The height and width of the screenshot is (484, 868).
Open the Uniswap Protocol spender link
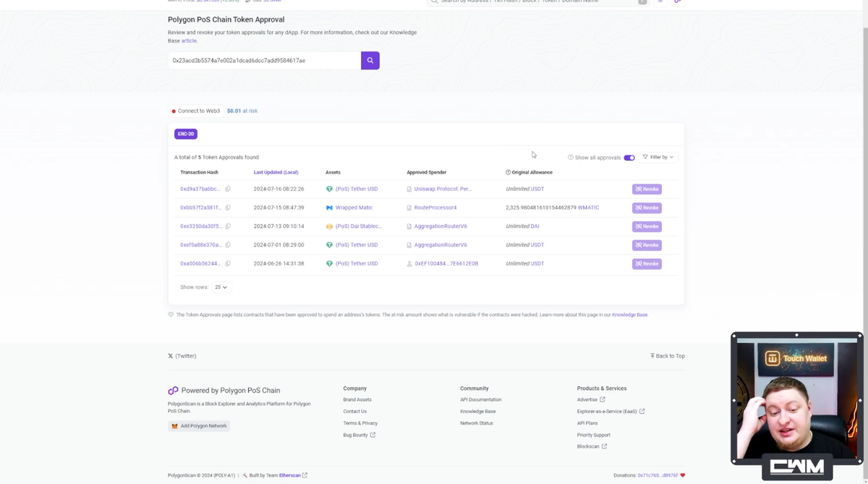[443, 189]
